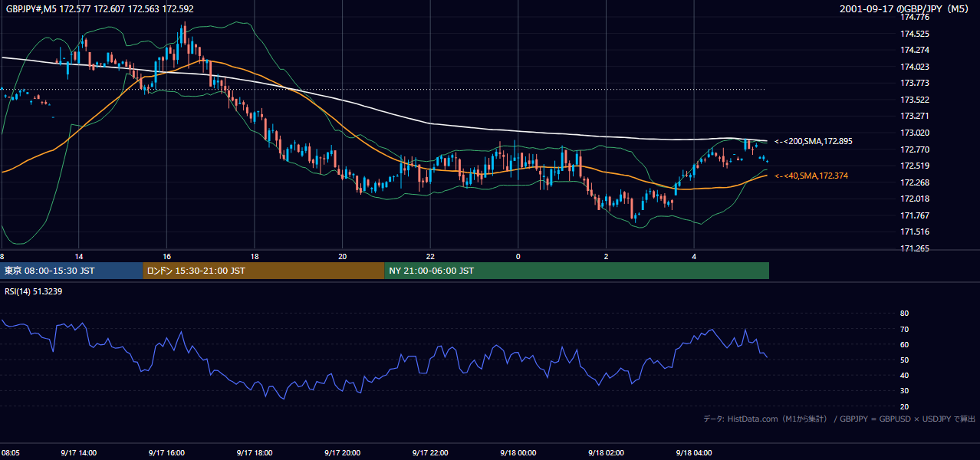Click the 2001-09-17 GBP/JPY (M5) chart title
Screen dimensions: 980x460
pos(905,8)
